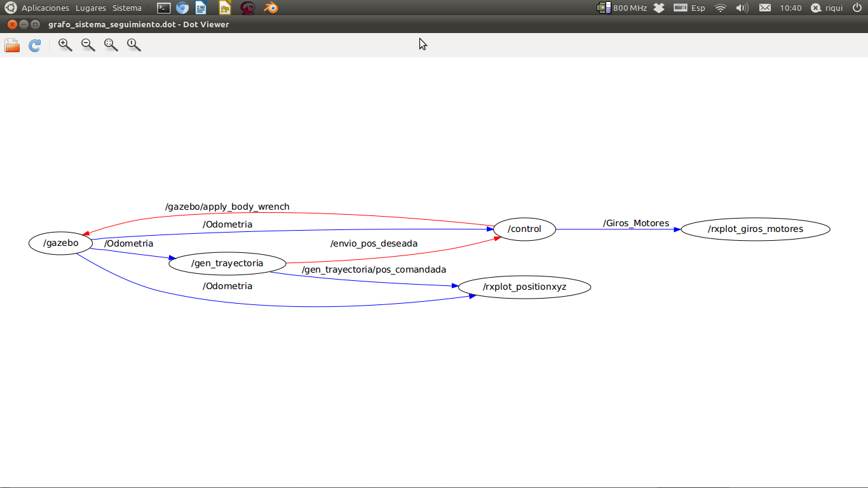868x488 pixels.
Task: Open the yellow document viewer launcher
Action: coord(224,8)
